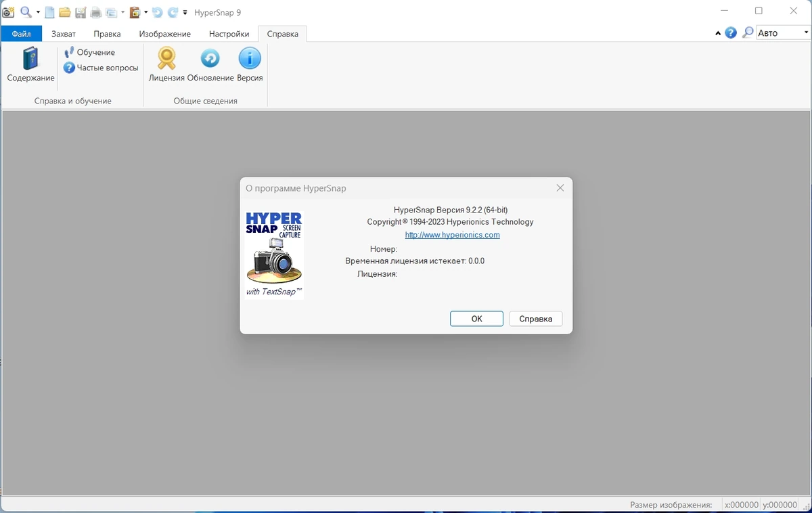
Task: Switch to the Изображение tab
Action: click(165, 34)
